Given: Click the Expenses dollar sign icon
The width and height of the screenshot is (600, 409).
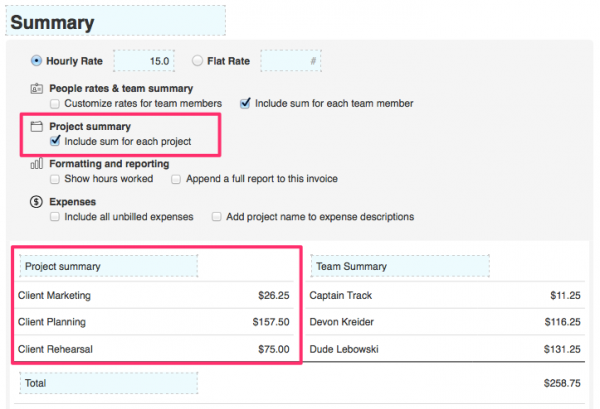Looking at the screenshot, I should click(x=37, y=201).
